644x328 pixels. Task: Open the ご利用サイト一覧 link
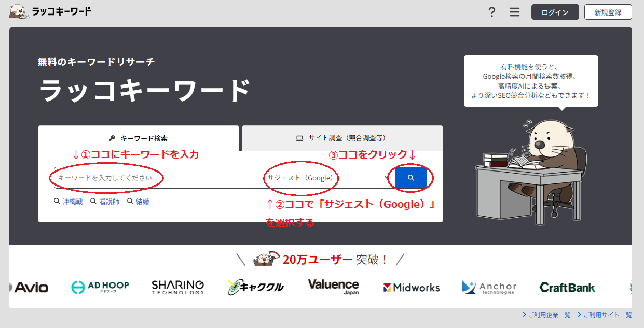click(606, 314)
